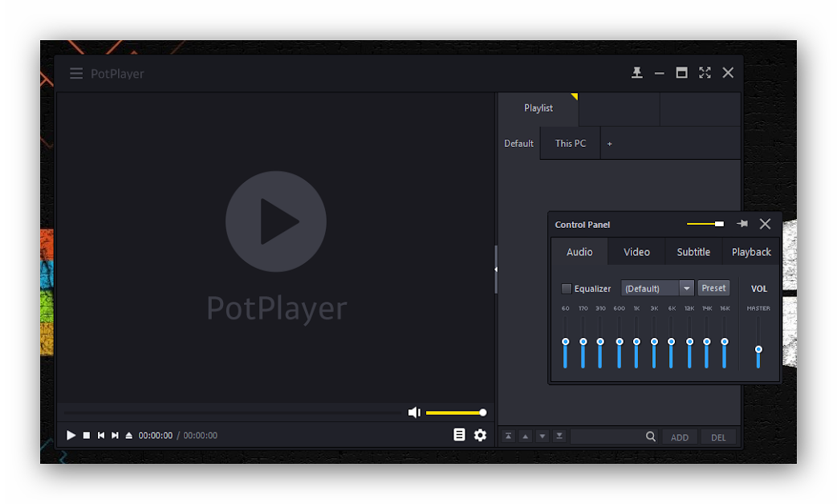Viewport: 837px width, 504px height.
Task: Click the elapsed time 00:00:00 display
Action: coord(156,435)
